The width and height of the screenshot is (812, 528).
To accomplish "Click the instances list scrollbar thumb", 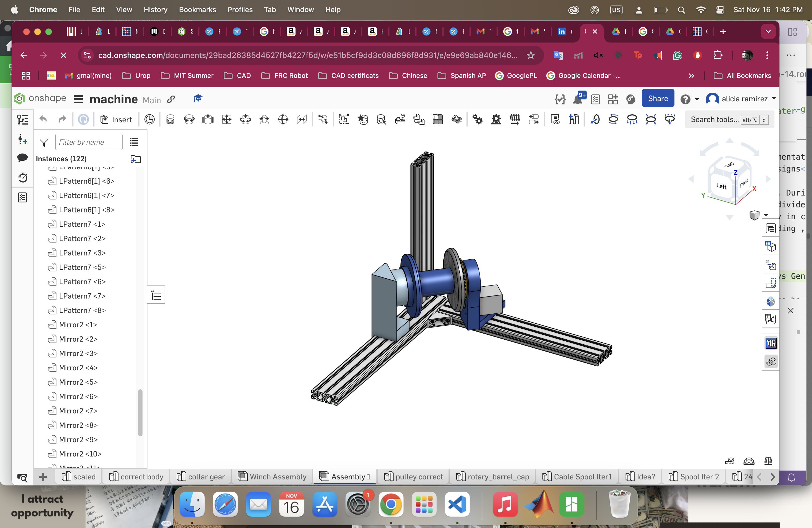I will [x=140, y=413].
